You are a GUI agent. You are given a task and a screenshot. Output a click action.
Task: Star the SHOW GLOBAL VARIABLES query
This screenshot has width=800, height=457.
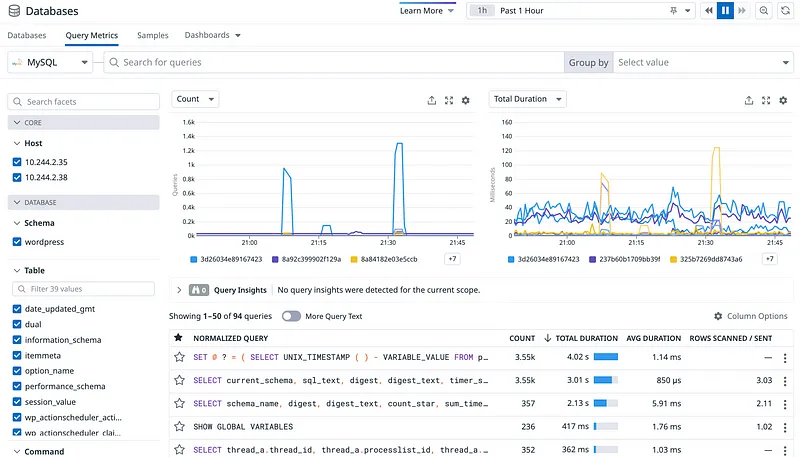(x=179, y=427)
